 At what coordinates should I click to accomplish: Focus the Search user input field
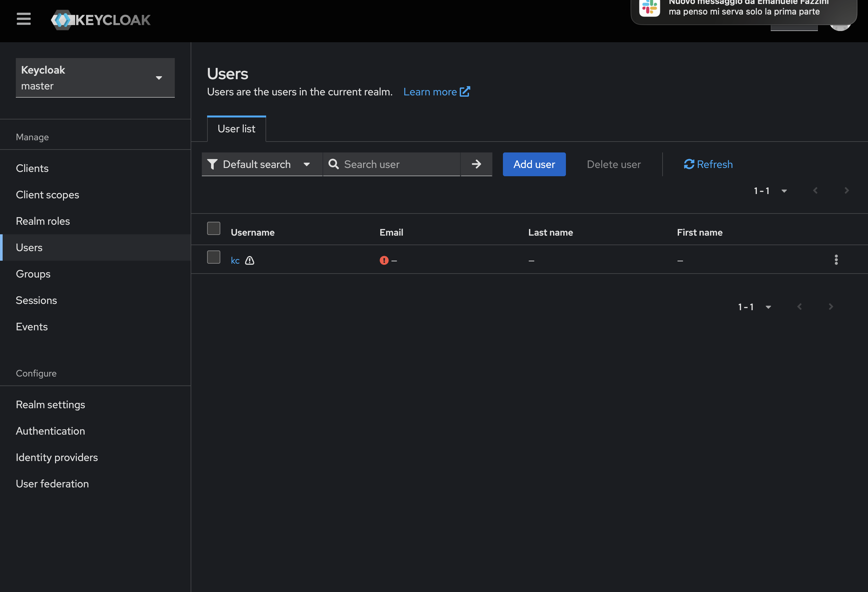click(x=400, y=164)
